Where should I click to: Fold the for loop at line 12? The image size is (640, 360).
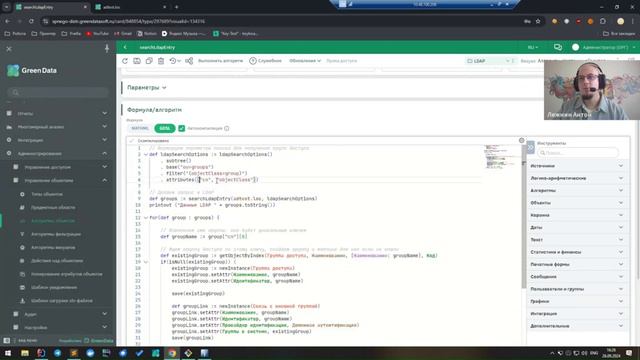point(146,218)
